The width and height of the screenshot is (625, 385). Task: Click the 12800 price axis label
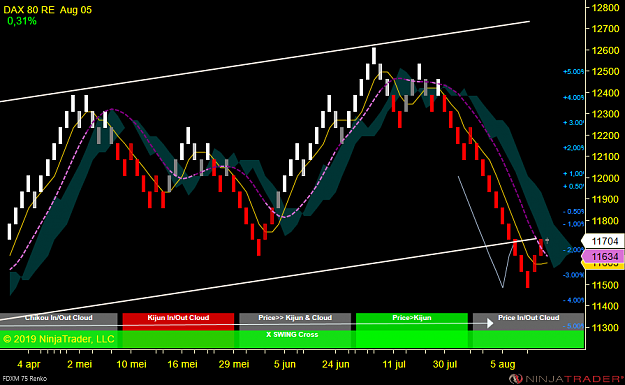click(605, 8)
